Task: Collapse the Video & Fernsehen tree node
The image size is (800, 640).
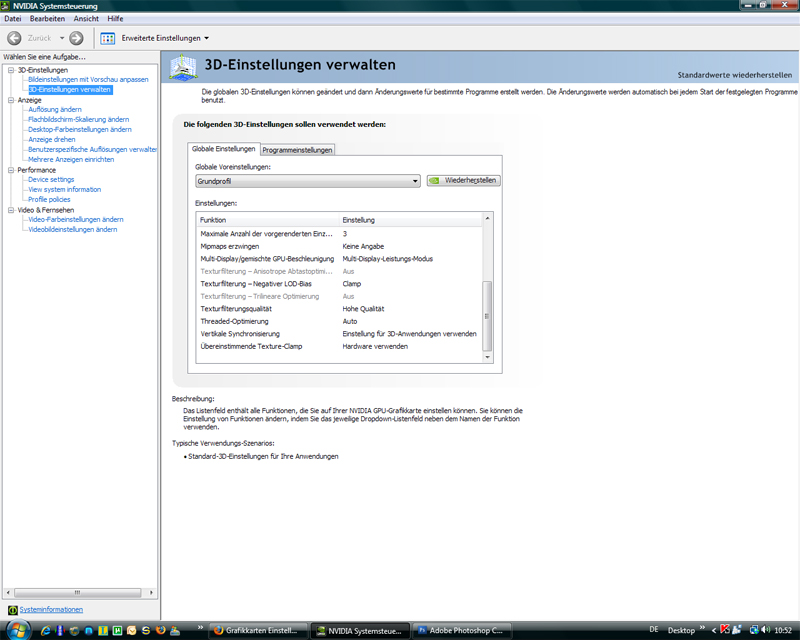Action: pyautogui.click(x=11, y=210)
